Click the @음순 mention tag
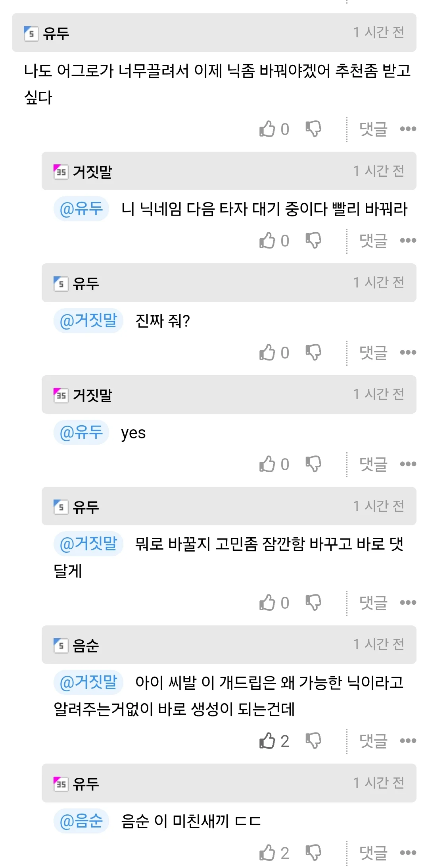 (x=81, y=821)
